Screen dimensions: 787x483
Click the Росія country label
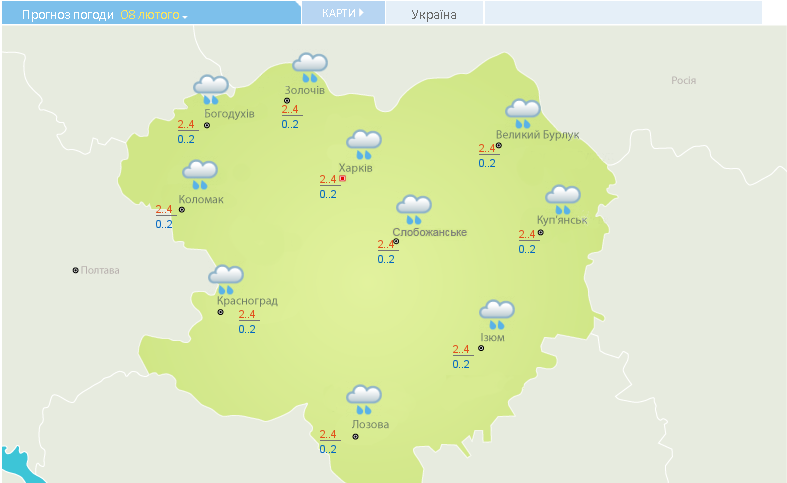coord(684,80)
